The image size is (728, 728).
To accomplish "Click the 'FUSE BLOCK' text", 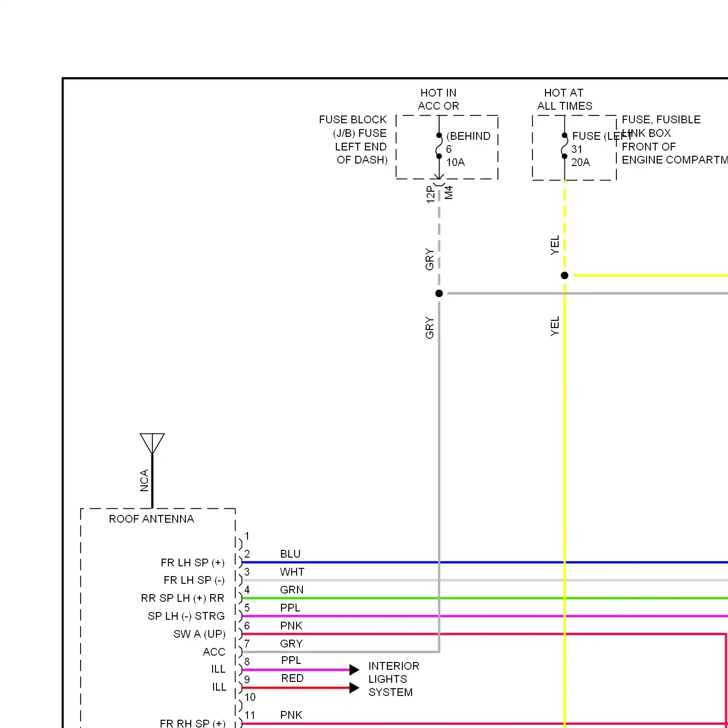I will coord(353,119).
